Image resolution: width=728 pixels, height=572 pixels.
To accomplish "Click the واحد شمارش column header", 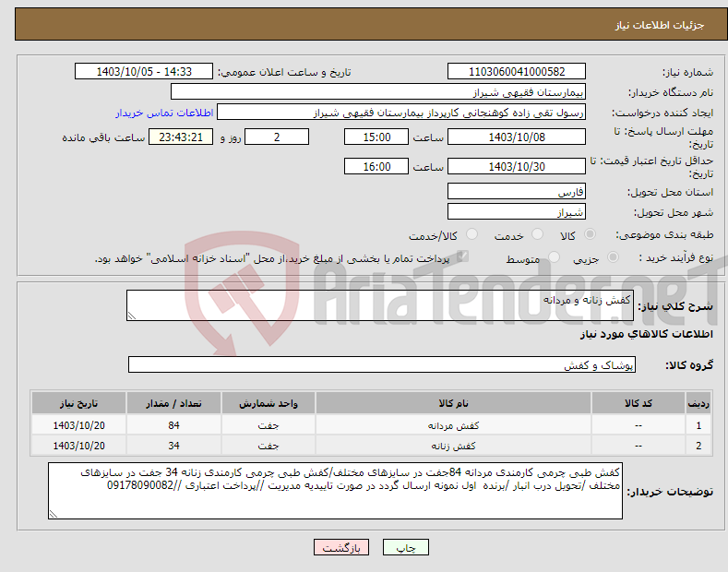I will click(269, 403).
